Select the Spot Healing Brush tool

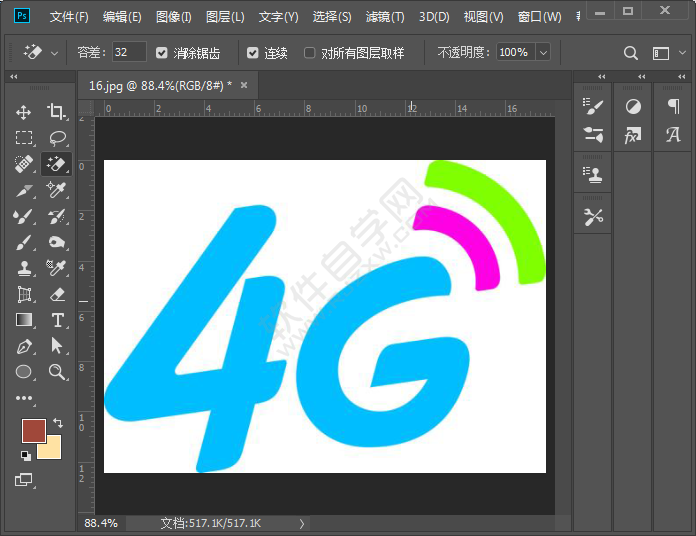(24, 164)
